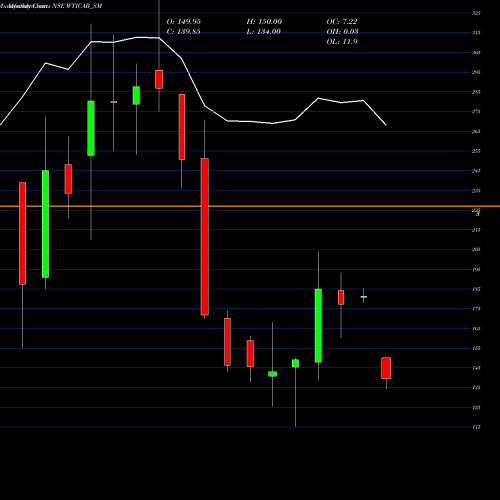Click the OL: 11.9 readout
The width and height of the screenshot is (500, 500).
[342, 42]
